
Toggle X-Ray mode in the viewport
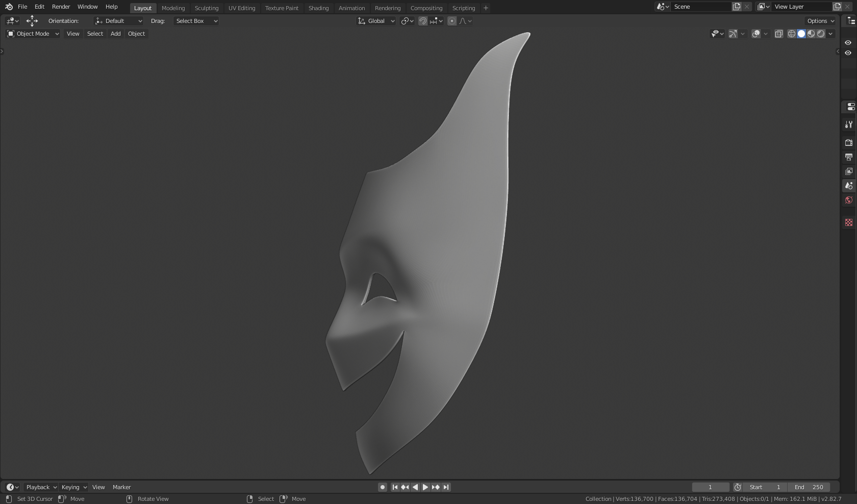coord(778,34)
